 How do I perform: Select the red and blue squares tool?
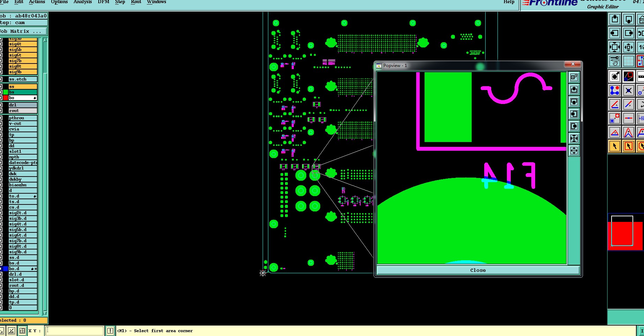coord(615,118)
